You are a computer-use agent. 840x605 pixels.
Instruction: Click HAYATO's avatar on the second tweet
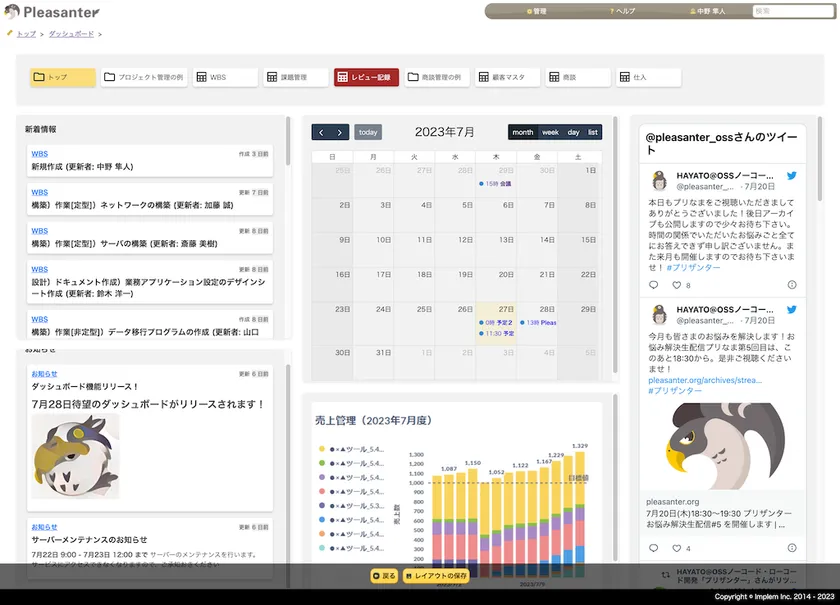(659, 315)
